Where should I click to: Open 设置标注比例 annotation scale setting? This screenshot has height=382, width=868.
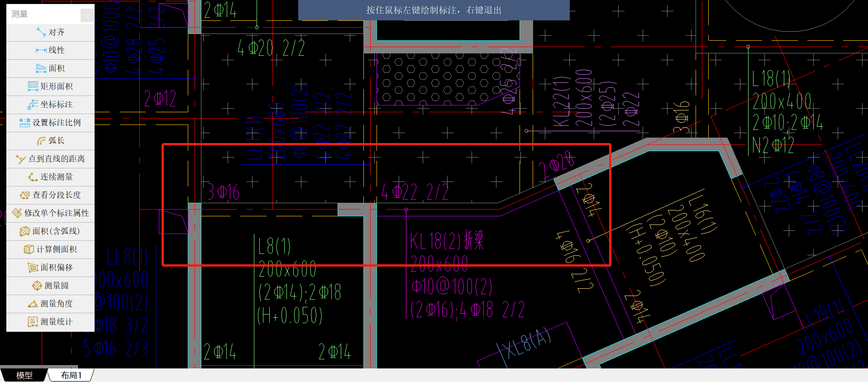tap(50, 123)
